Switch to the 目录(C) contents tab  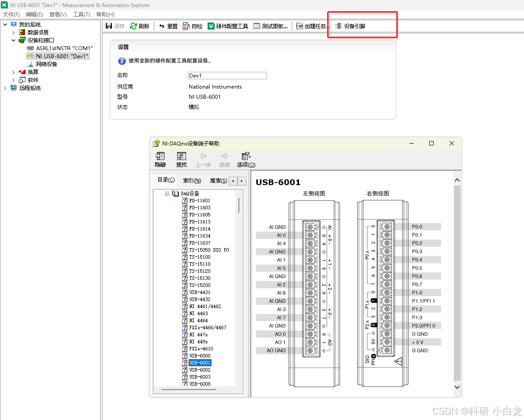(166, 180)
